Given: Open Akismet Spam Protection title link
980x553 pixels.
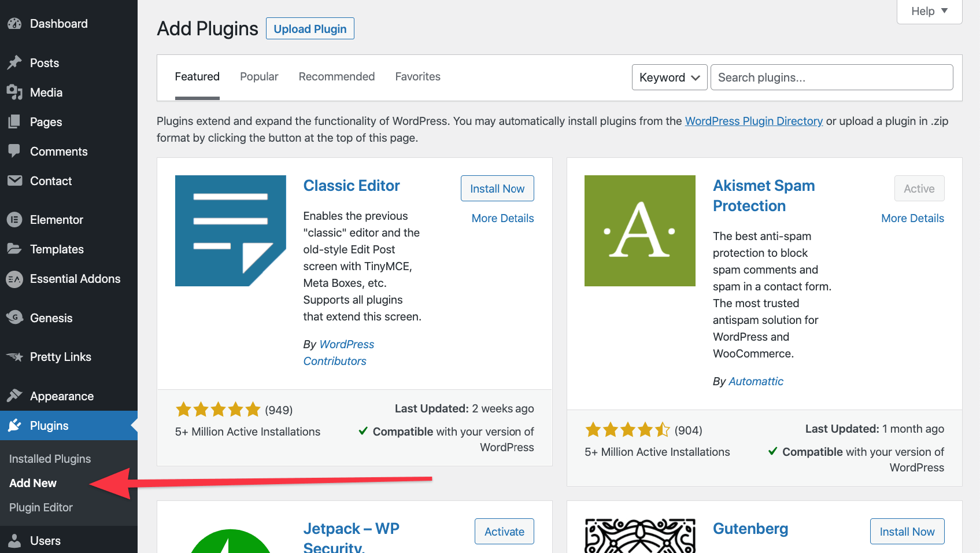Looking at the screenshot, I should click(x=764, y=196).
